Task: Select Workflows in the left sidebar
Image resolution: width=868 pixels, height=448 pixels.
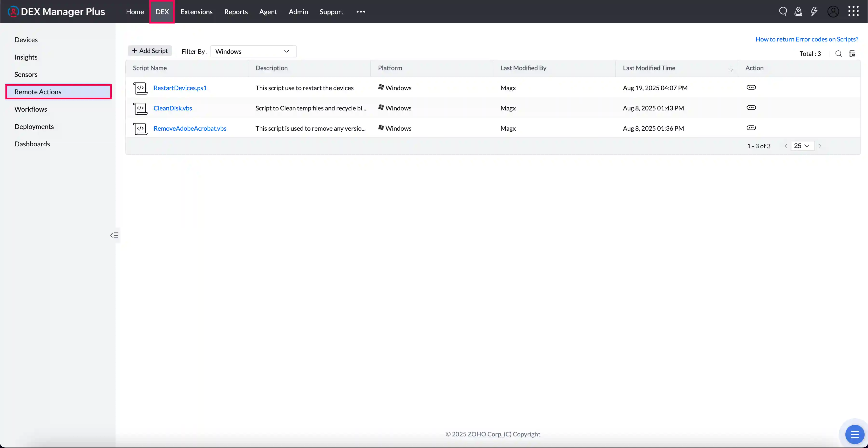Action: pos(31,109)
